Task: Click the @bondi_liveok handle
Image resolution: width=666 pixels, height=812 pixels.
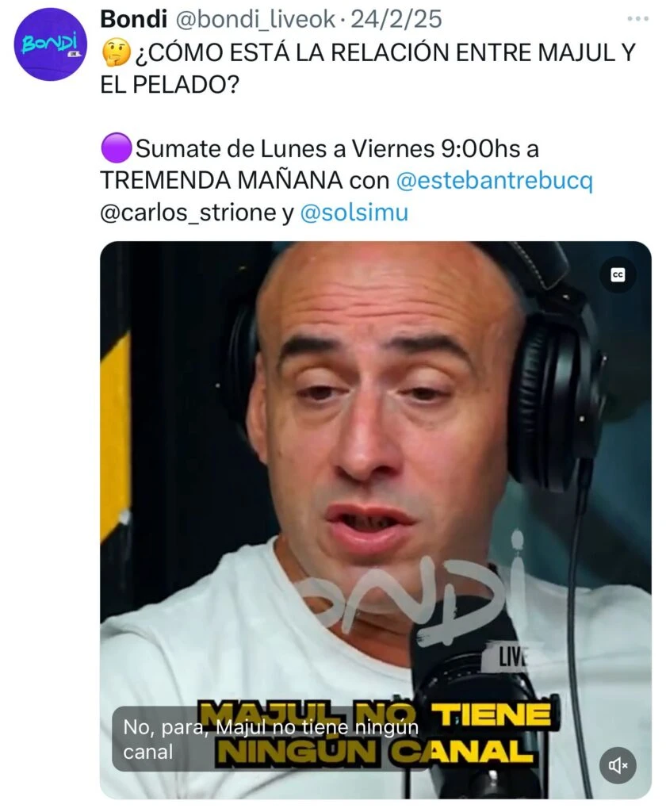Action: coord(256,19)
